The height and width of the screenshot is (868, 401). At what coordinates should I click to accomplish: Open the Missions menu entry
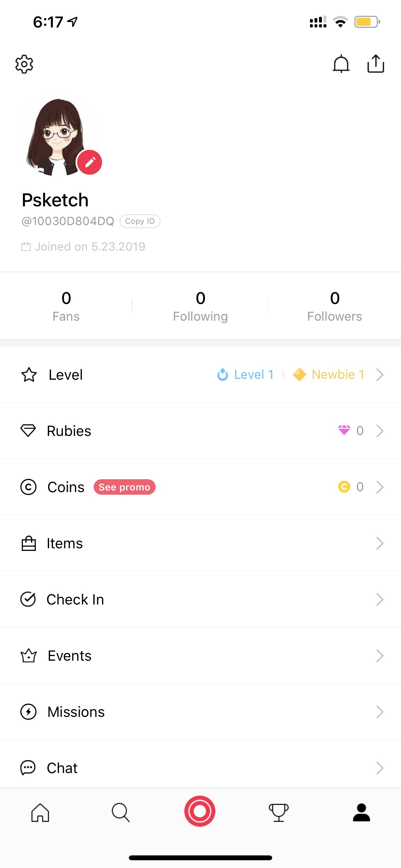(x=200, y=712)
